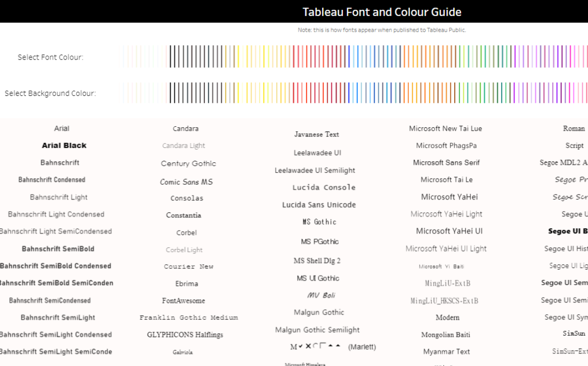The image size is (588, 366).
Task: Choose the Constantia font entry
Action: pyautogui.click(x=184, y=216)
